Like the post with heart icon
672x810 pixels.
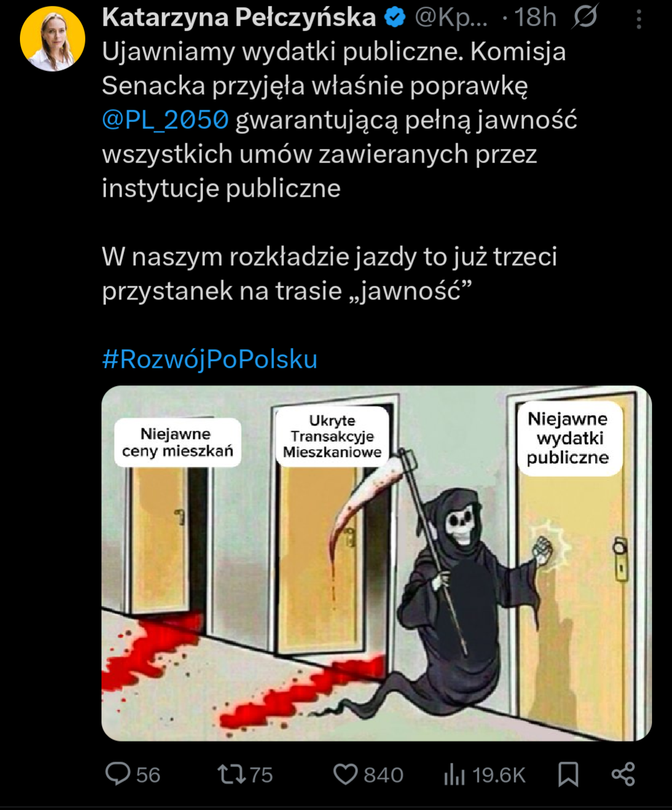[346, 775]
